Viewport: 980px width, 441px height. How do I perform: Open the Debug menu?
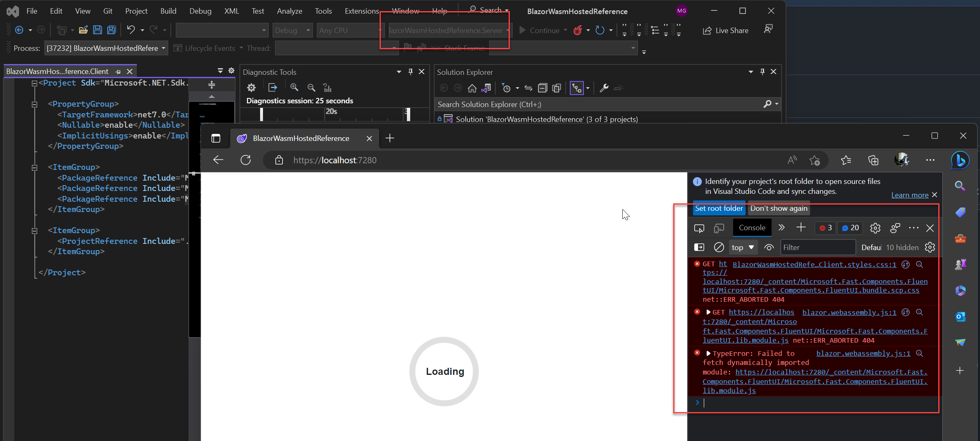(x=200, y=11)
